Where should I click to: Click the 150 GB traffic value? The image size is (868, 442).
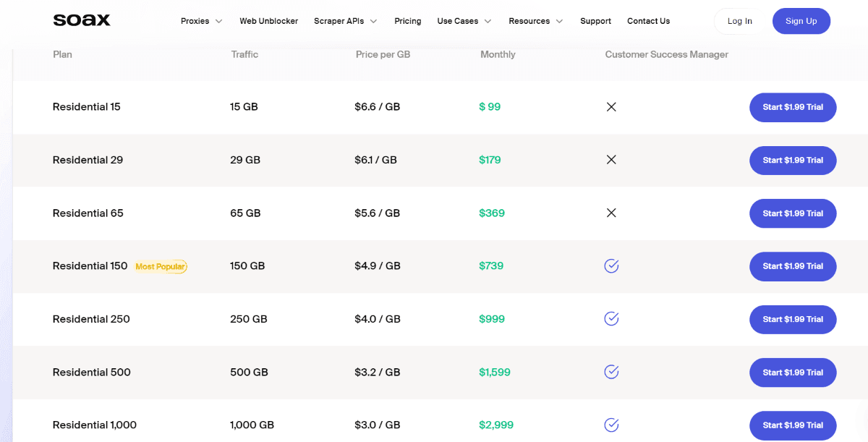tap(247, 266)
